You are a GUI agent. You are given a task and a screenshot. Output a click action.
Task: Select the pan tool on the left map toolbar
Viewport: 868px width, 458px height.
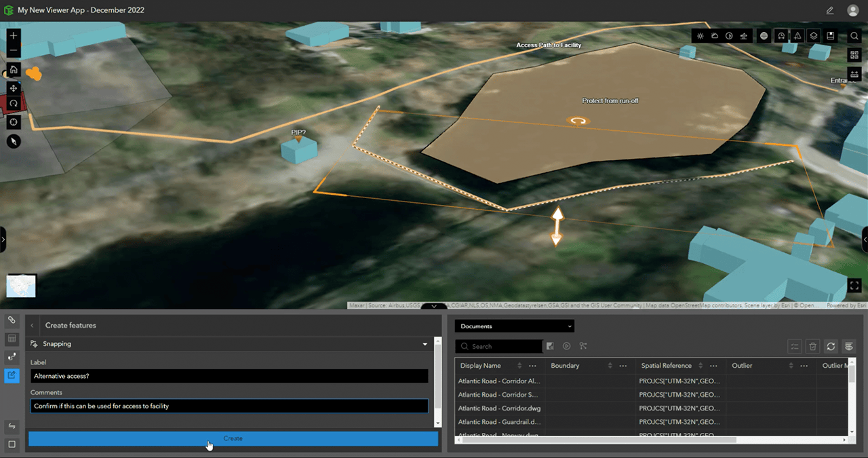[14, 89]
